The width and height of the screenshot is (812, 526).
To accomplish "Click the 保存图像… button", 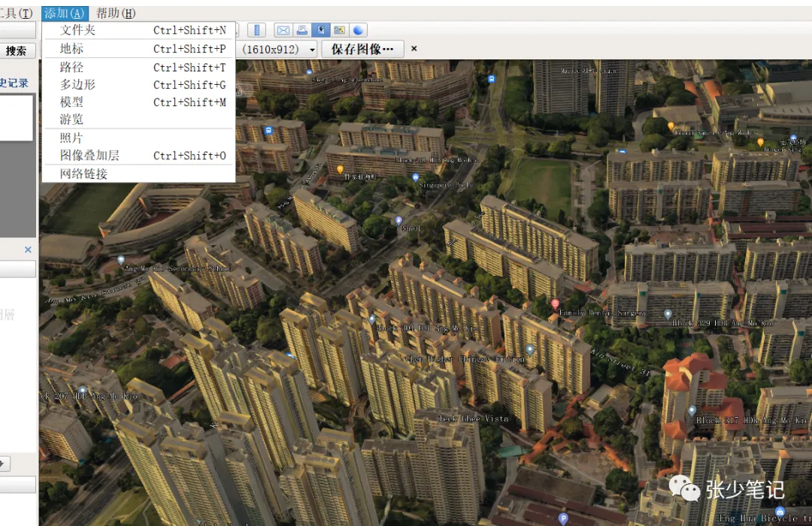I will 362,49.
